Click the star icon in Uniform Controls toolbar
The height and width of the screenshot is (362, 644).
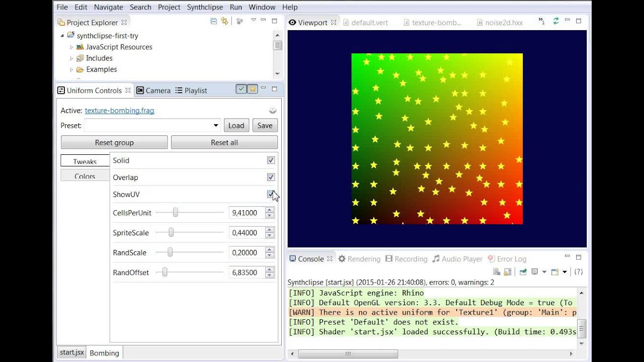coord(253,89)
